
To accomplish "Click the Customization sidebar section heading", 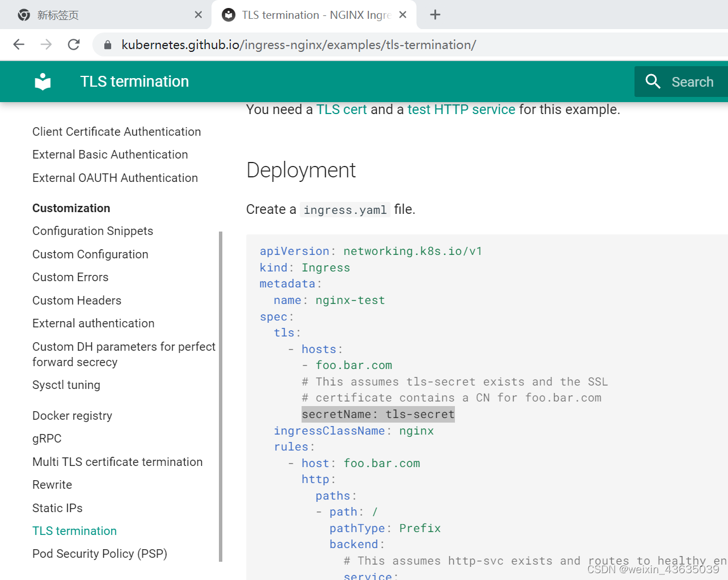I will pos(71,208).
